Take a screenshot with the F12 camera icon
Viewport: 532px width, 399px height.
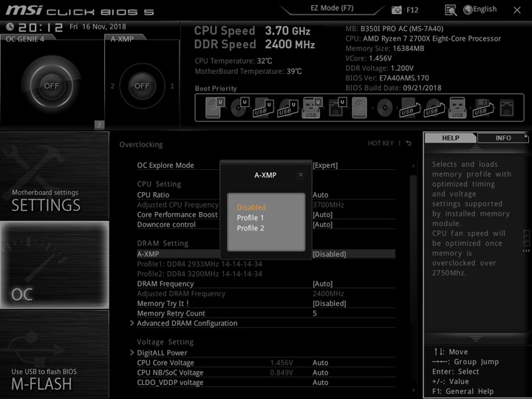tap(396, 10)
